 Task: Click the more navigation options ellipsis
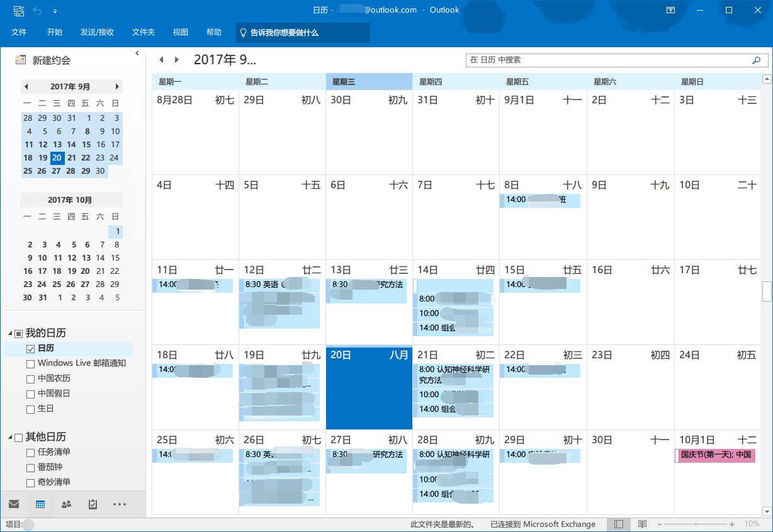[x=120, y=504]
